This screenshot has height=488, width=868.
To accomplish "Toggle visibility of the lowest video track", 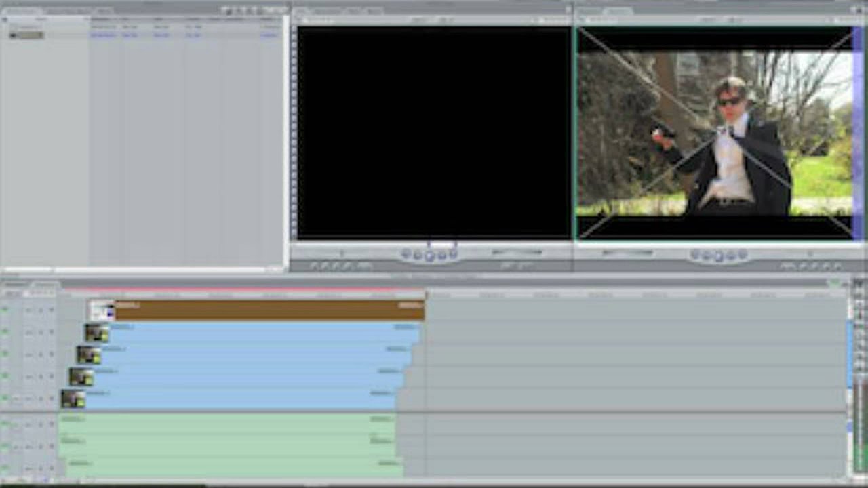I will click(x=5, y=399).
